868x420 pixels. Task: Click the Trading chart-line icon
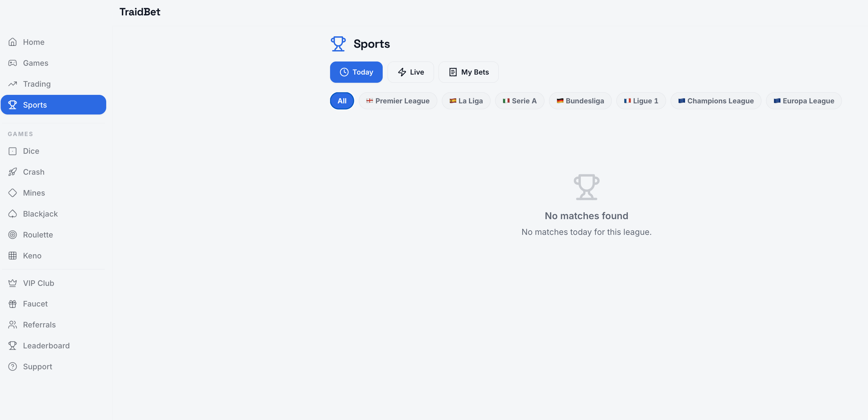[x=12, y=84]
